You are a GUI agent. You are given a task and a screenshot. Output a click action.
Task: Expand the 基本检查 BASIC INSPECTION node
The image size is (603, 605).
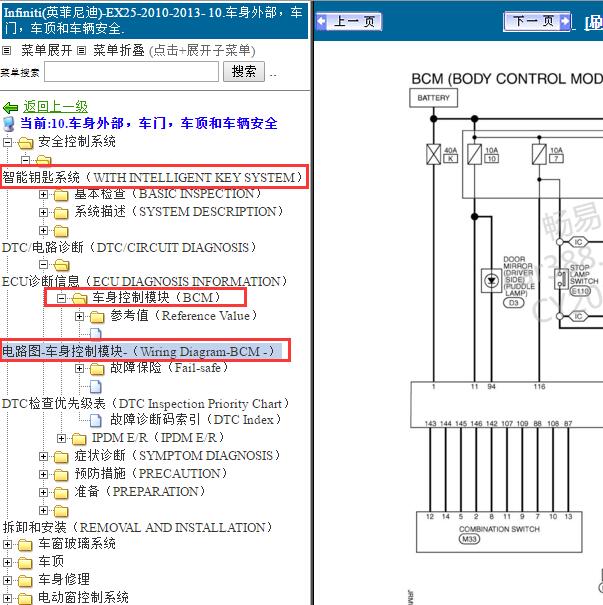tap(44, 194)
